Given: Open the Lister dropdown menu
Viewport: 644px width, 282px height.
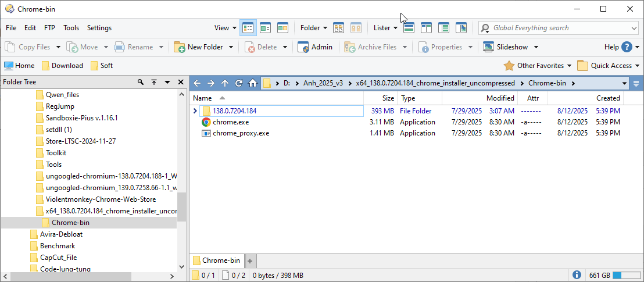Looking at the screenshot, I should (385, 28).
